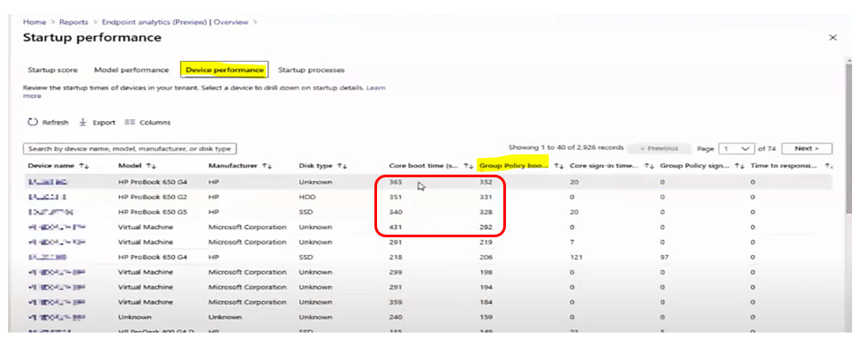The image size is (868, 344).
Task: Sort by Device name column
Action: (x=58, y=165)
